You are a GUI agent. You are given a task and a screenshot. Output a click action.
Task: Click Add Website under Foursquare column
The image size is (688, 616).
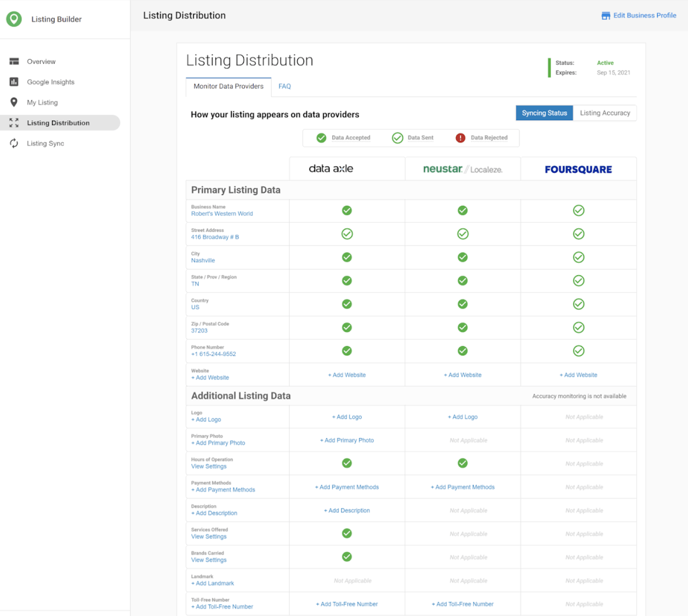point(579,375)
